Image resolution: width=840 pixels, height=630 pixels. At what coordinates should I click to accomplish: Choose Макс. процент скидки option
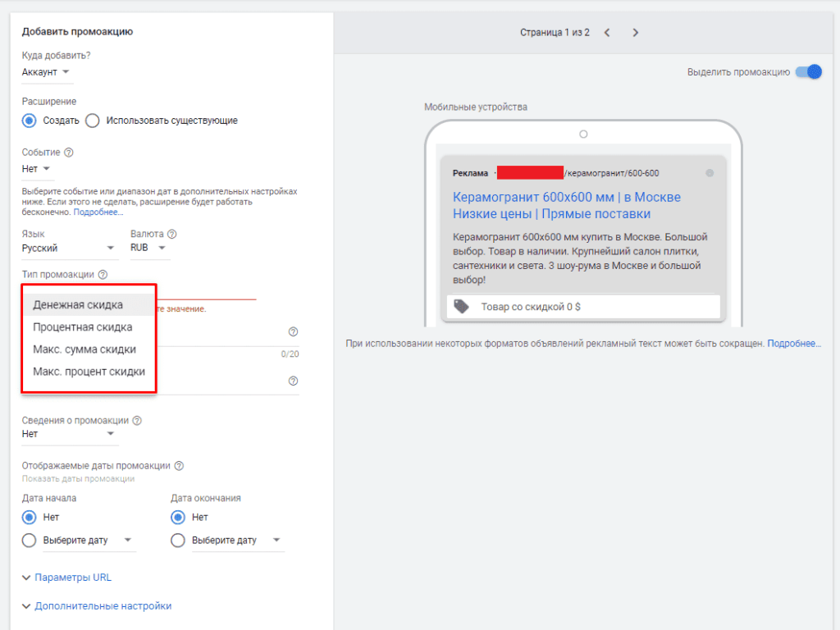click(x=89, y=372)
